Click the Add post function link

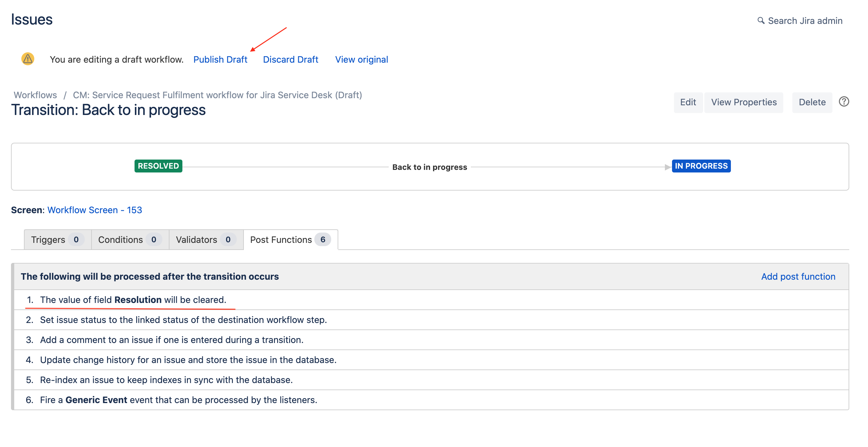pos(798,276)
